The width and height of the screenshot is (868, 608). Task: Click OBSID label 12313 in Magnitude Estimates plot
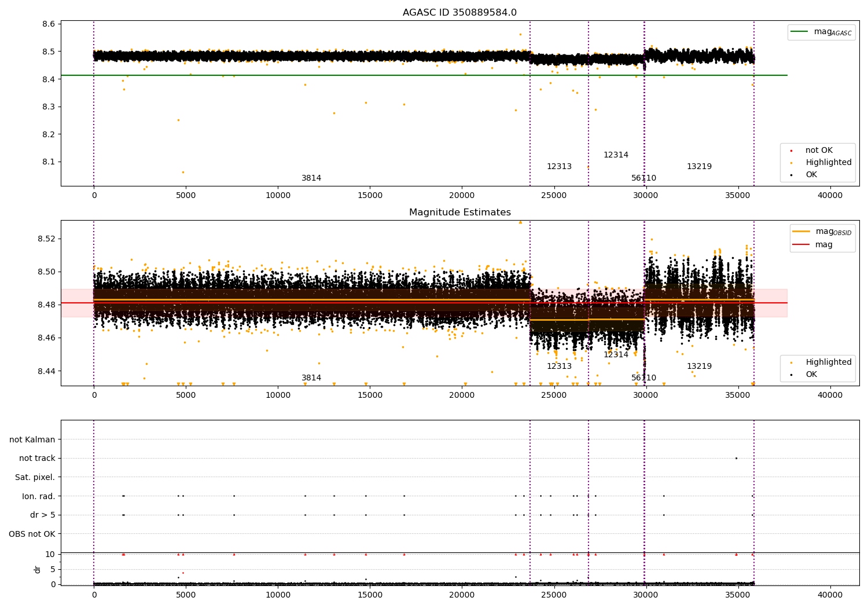click(559, 367)
